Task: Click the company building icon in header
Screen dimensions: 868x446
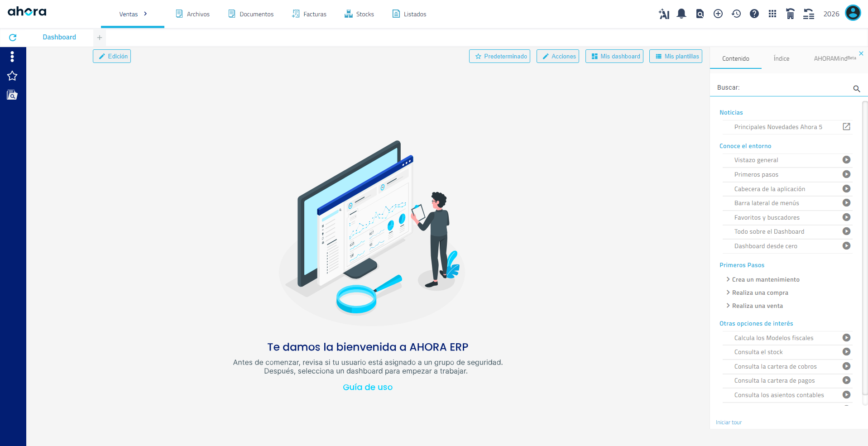Action: coord(791,14)
